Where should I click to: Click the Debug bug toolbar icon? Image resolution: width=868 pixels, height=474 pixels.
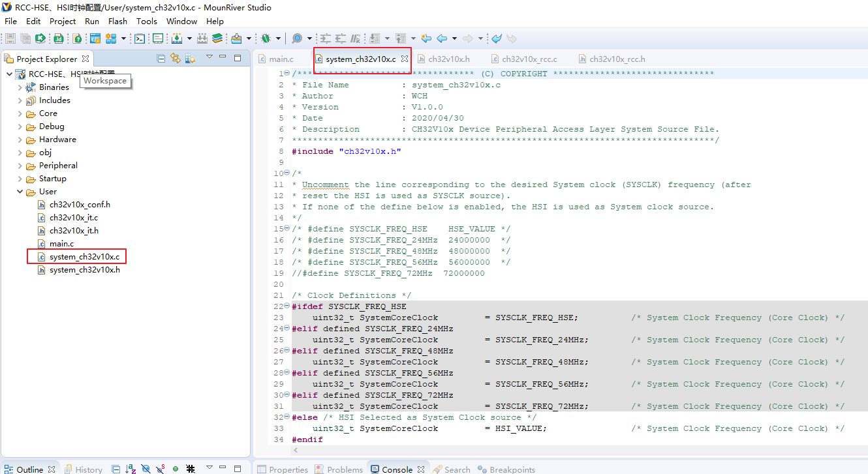(266, 38)
